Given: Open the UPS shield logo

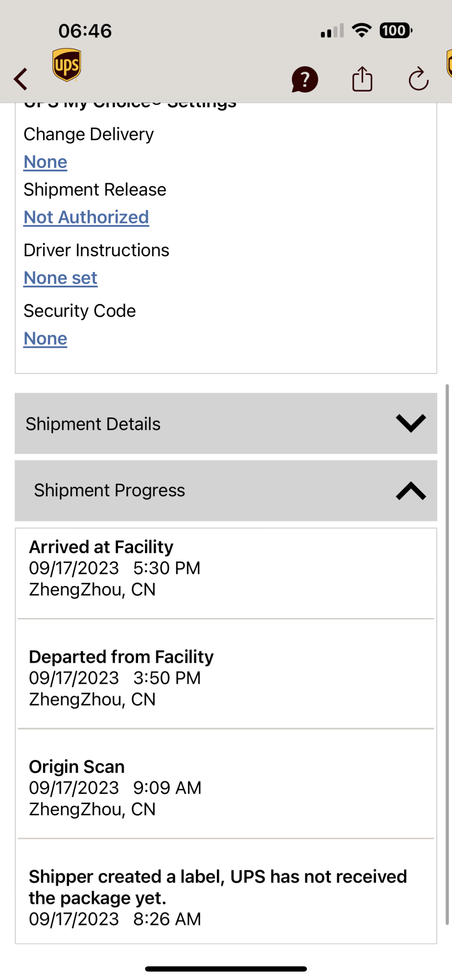Looking at the screenshot, I should 67,65.
